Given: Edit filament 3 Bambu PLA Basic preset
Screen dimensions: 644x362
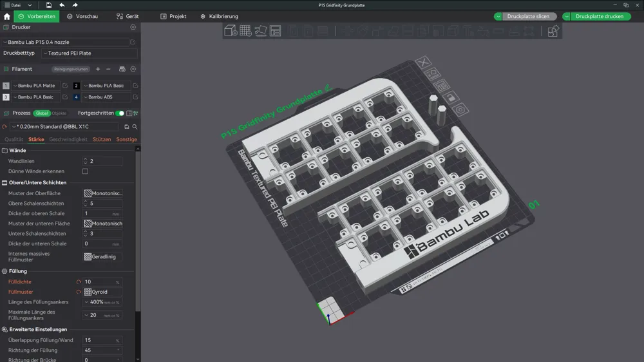Looking at the screenshot, I should click(x=65, y=97).
